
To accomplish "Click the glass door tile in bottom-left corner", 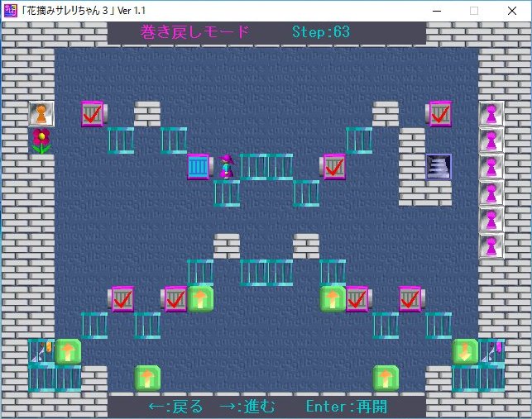I will tap(41, 351).
